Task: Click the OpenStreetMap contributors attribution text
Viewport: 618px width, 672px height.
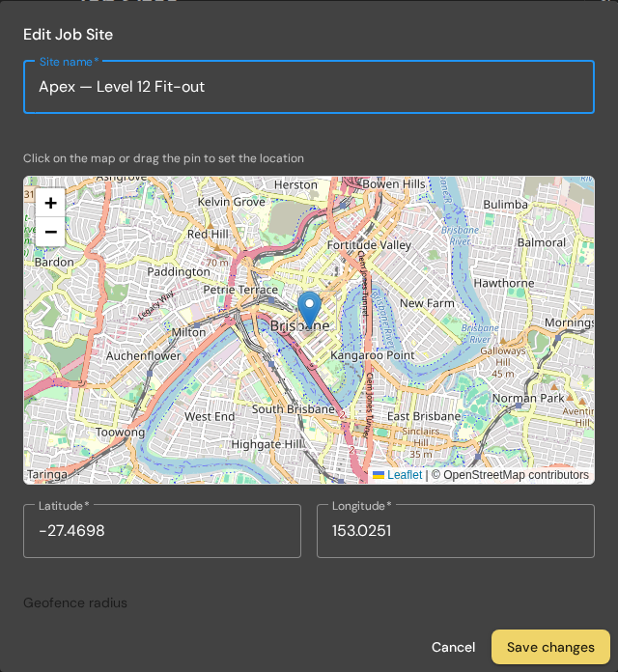Action: pyautogui.click(x=516, y=475)
